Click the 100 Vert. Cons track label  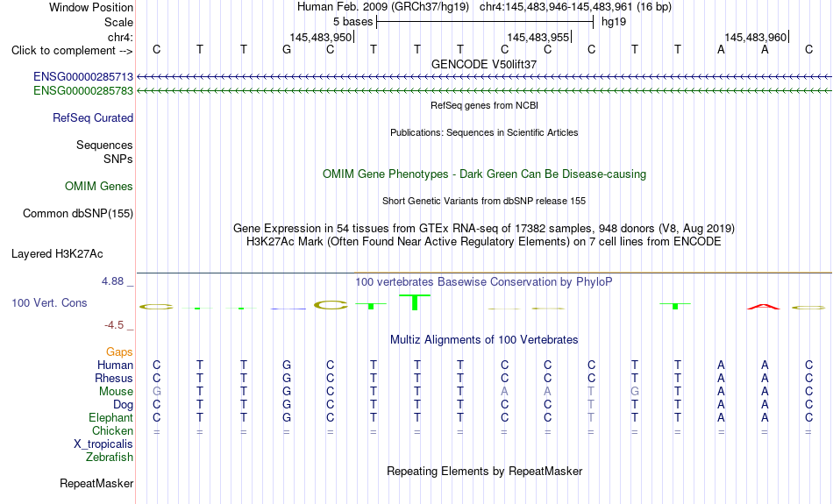tap(49, 302)
